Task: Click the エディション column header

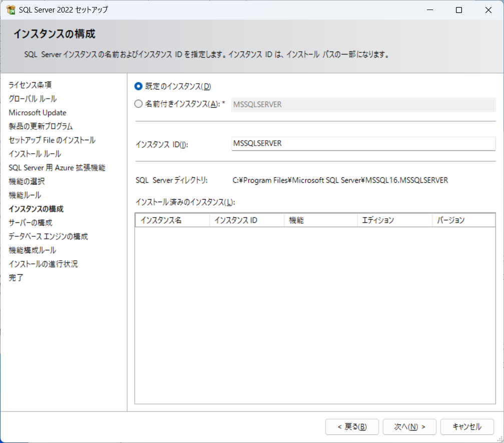Action: [x=394, y=220]
